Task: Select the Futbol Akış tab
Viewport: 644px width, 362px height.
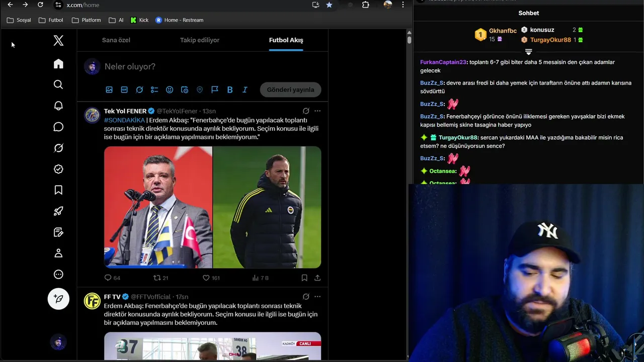Action: click(x=286, y=40)
